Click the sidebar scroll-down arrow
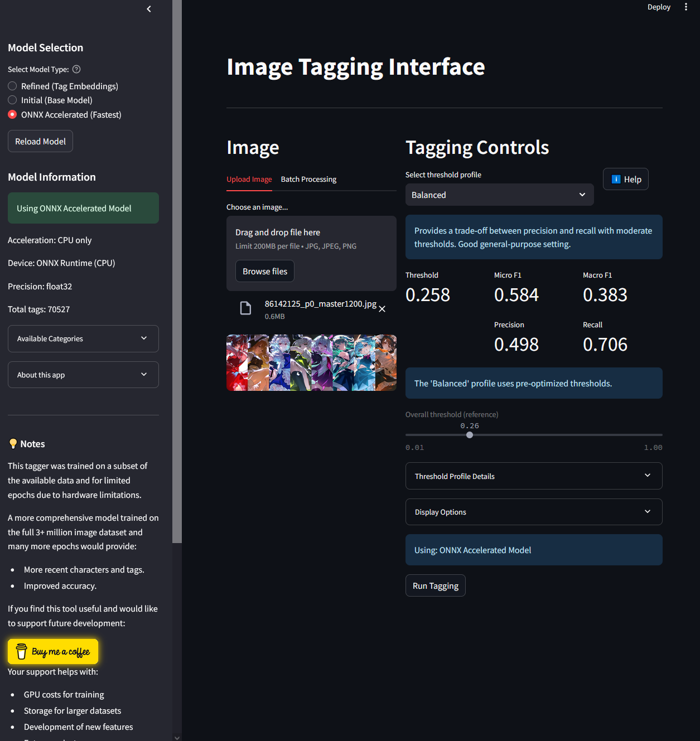700x741 pixels. click(x=177, y=737)
